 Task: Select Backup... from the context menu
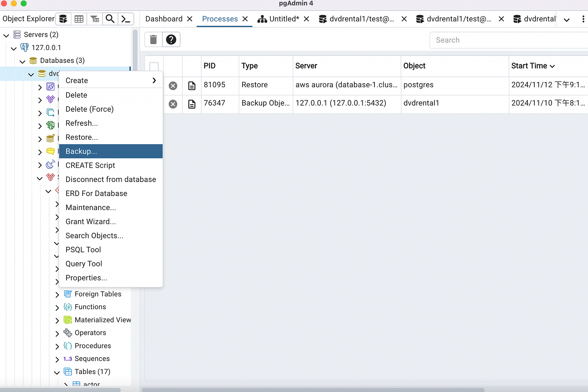click(111, 151)
